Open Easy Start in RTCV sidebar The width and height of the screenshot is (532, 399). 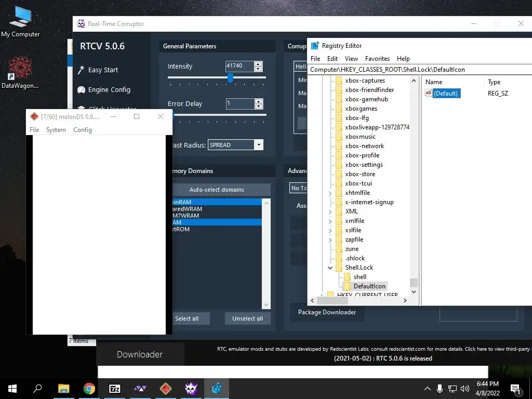click(x=103, y=70)
